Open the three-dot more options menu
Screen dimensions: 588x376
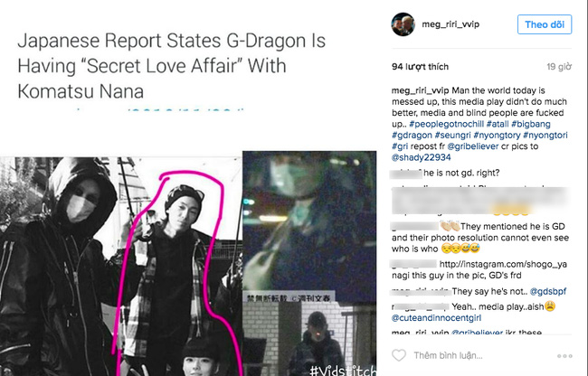(564, 356)
